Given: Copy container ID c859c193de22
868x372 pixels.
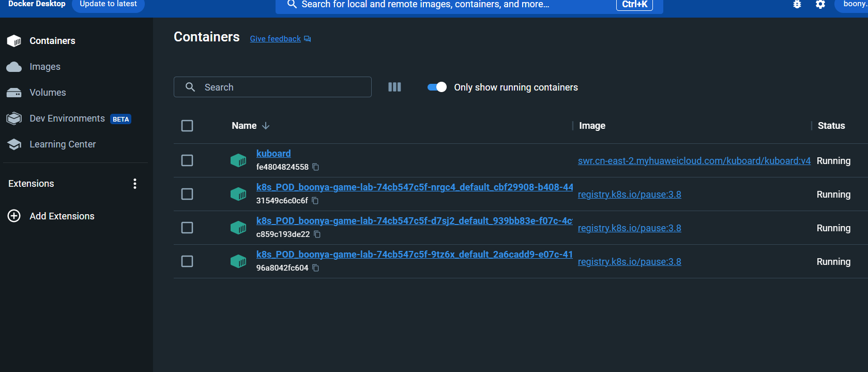Looking at the screenshot, I should 317,234.
